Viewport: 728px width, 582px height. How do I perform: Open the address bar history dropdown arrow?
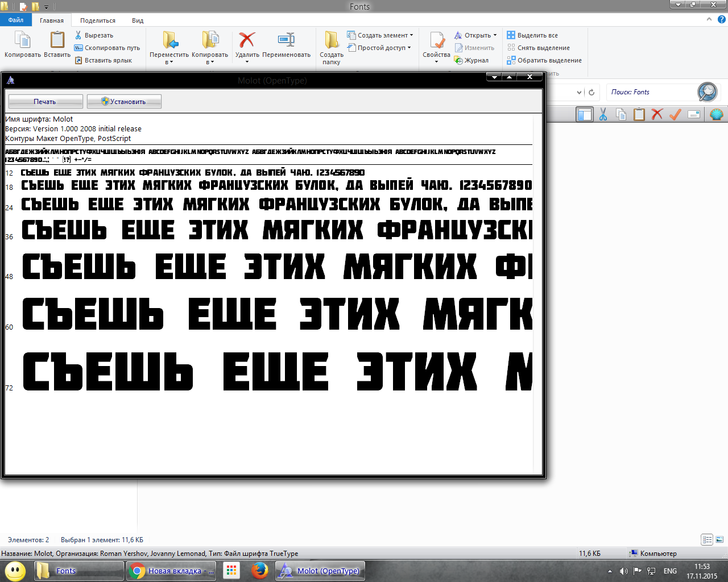click(x=579, y=92)
